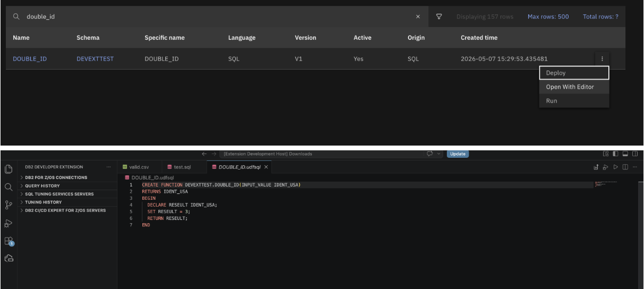Open the Run and Debug view
Screen dimensions: 644x289
pyautogui.click(x=8, y=224)
